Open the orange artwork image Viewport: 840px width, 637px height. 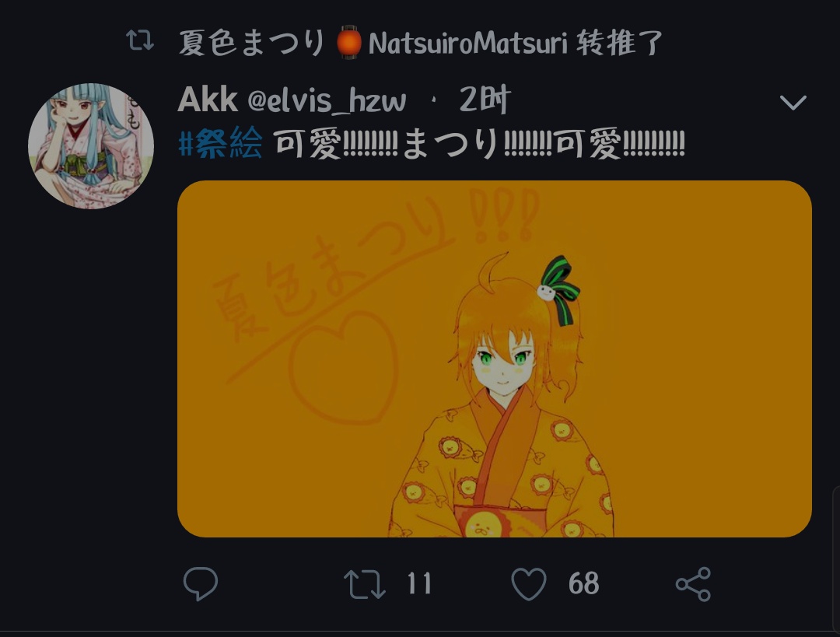point(495,359)
